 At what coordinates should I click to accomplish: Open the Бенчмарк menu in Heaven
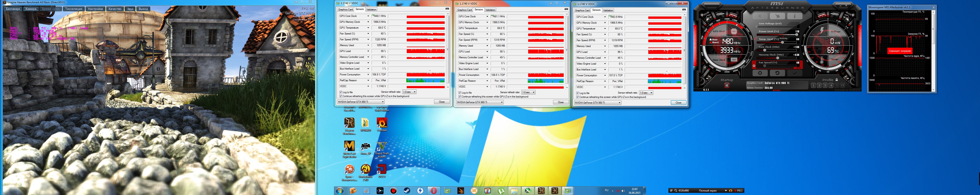click(13, 9)
